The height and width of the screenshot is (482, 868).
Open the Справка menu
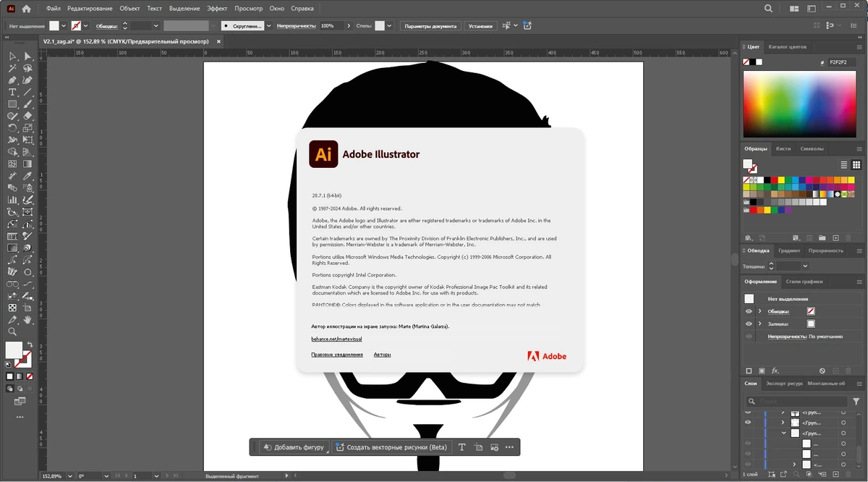[x=302, y=9]
